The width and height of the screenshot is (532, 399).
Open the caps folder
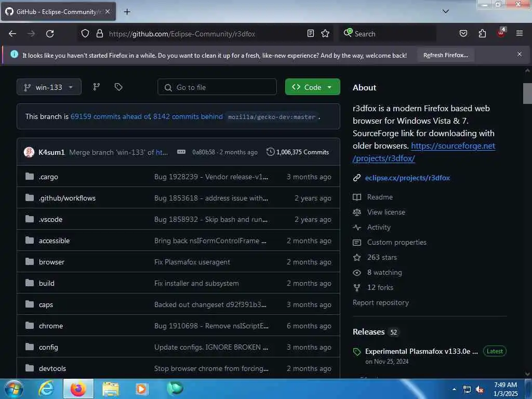click(46, 304)
